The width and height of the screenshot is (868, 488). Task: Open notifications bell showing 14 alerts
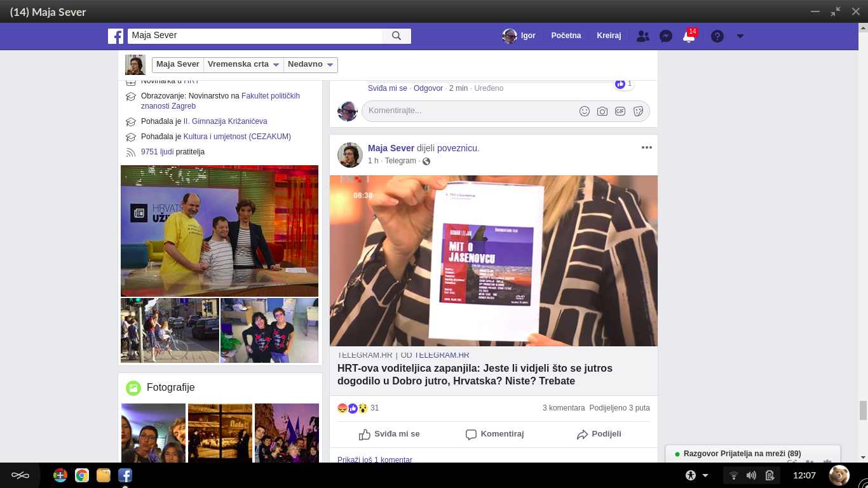689,36
